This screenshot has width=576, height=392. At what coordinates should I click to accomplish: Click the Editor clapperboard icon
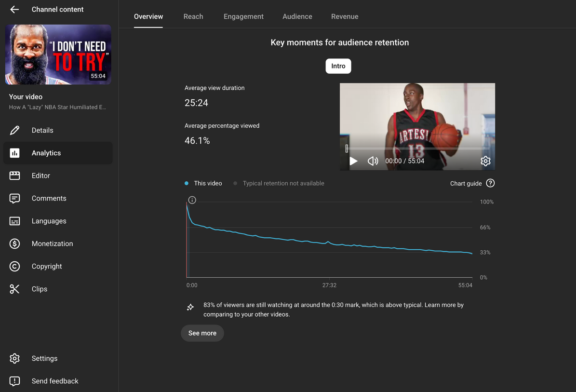14,176
